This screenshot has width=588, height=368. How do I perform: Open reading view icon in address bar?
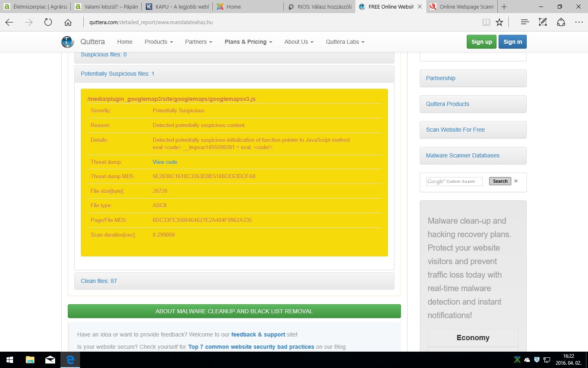coord(486,22)
